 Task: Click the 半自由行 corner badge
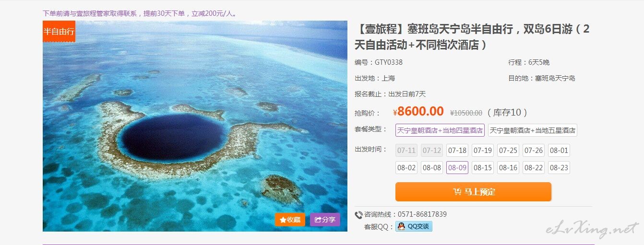click(59, 31)
